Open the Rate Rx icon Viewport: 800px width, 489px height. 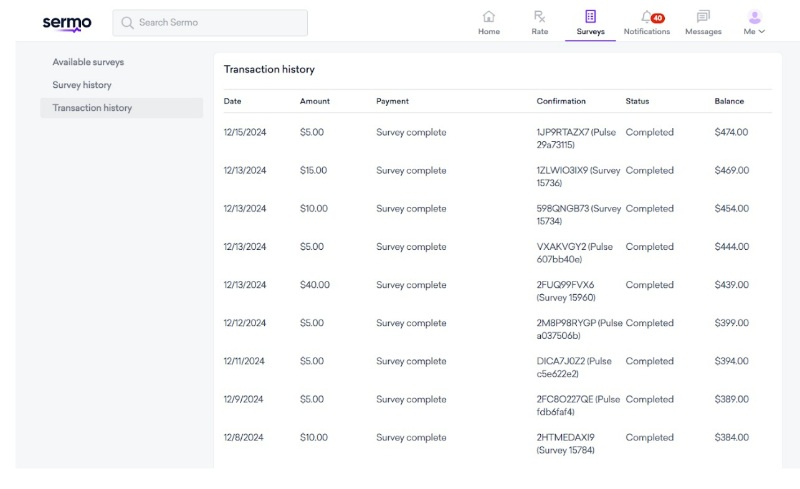539,16
